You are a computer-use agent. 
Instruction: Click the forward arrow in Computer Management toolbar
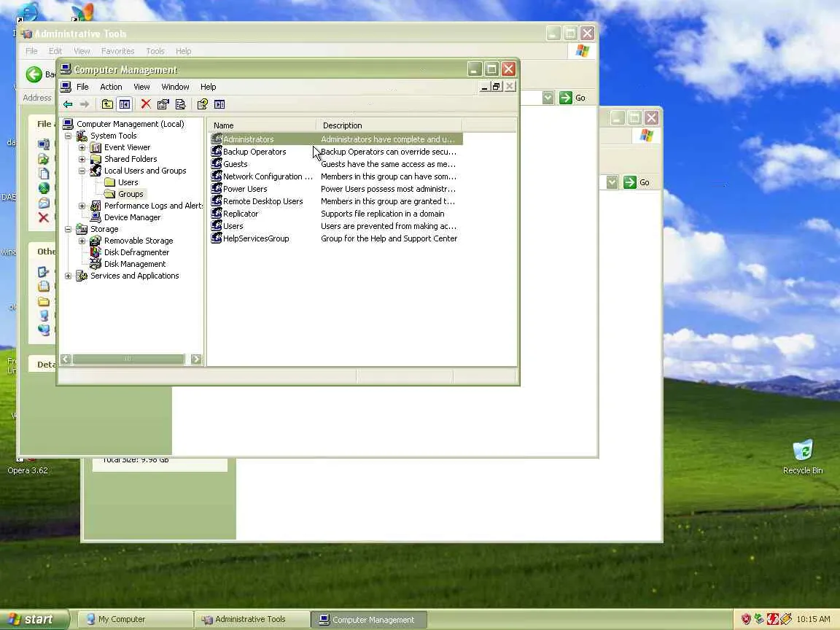click(84, 104)
